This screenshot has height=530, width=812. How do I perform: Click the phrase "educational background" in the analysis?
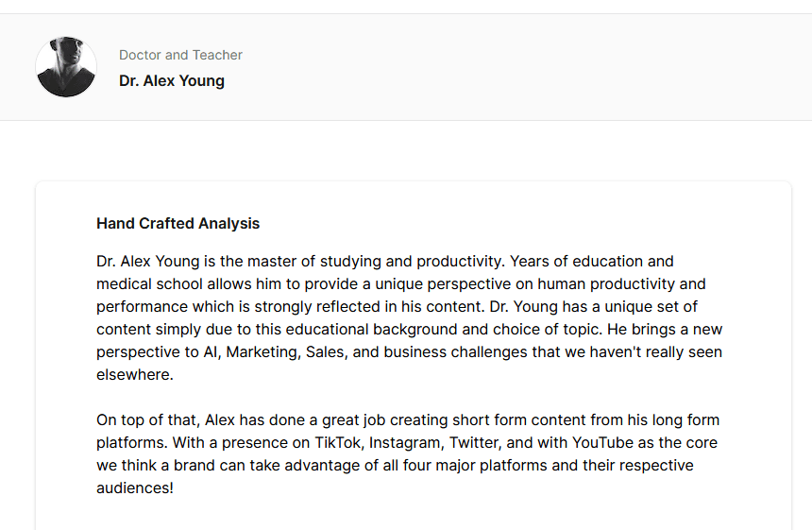click(x=372, y=330)
